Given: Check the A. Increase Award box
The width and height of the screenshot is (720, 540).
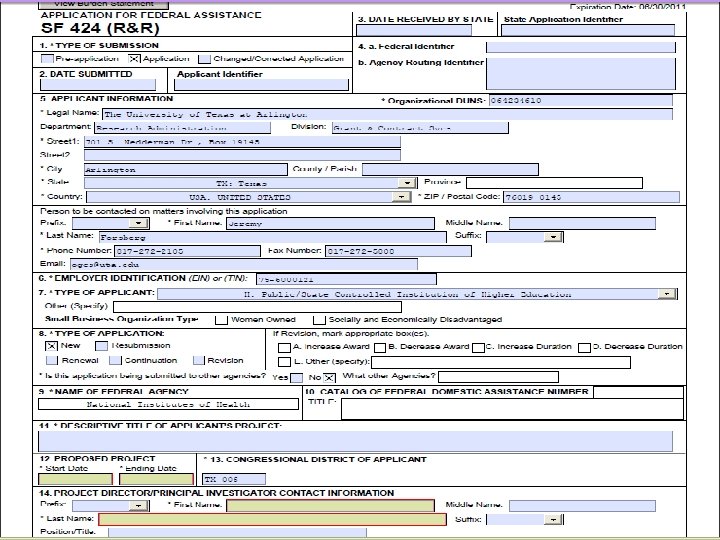Looking at the screenshot, I should (x=284, y=348).
